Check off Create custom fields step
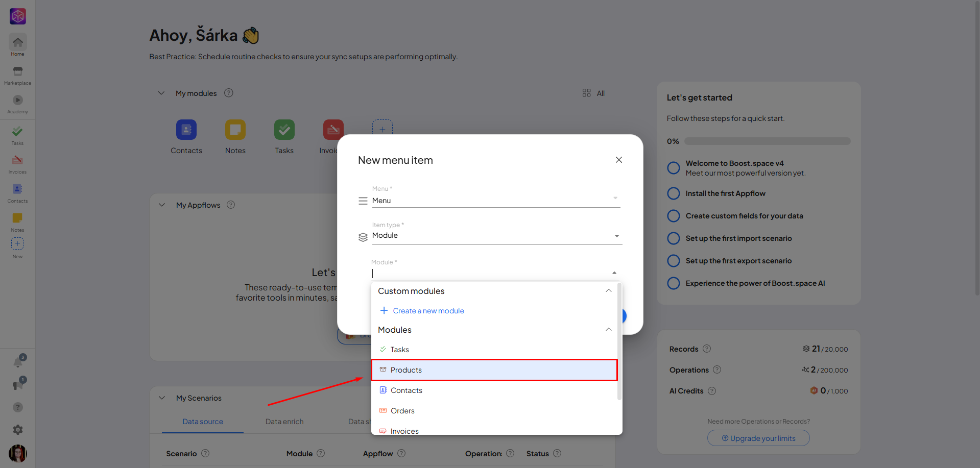The image size is (980, 468). [x=674, y=216]
